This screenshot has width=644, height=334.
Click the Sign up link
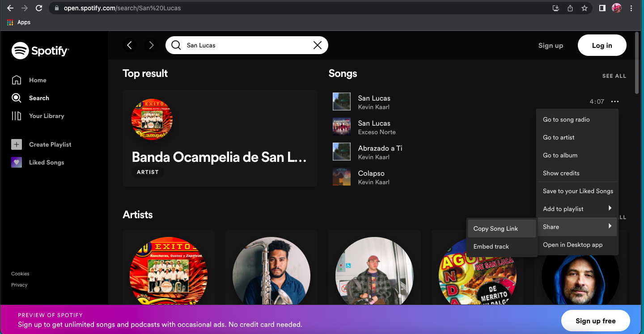point(551,45)
